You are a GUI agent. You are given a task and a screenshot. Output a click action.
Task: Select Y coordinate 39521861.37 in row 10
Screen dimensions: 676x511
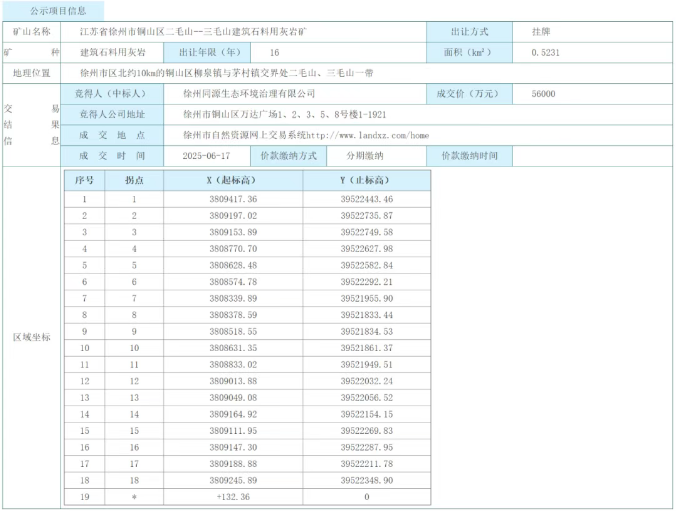point(366,348)
